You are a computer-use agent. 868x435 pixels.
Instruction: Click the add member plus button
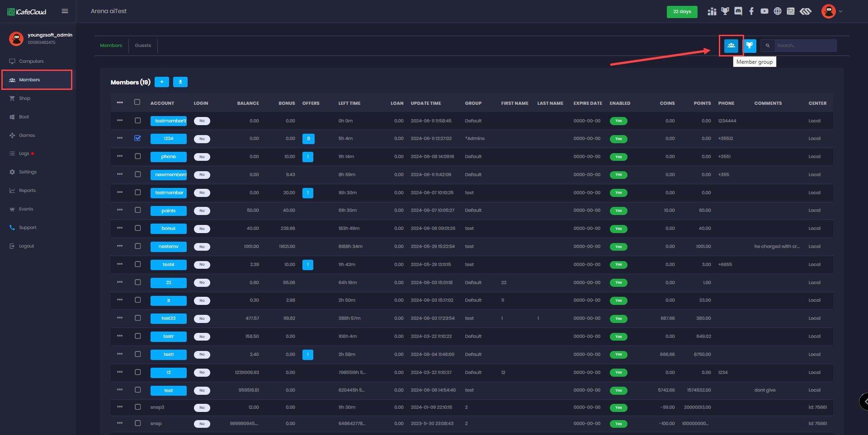(162, 82)
